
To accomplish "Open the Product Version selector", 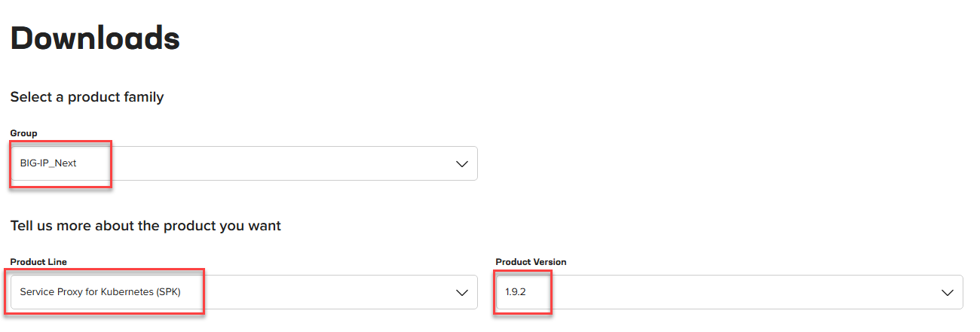I will coord(729,292).
